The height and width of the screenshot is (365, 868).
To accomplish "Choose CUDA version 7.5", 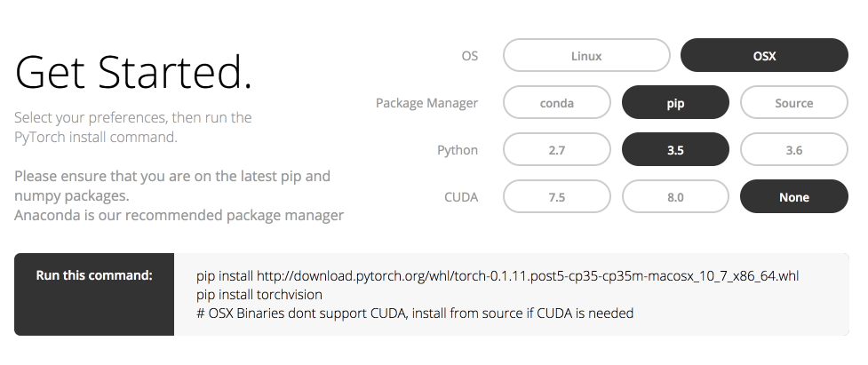I will [557, 197].
